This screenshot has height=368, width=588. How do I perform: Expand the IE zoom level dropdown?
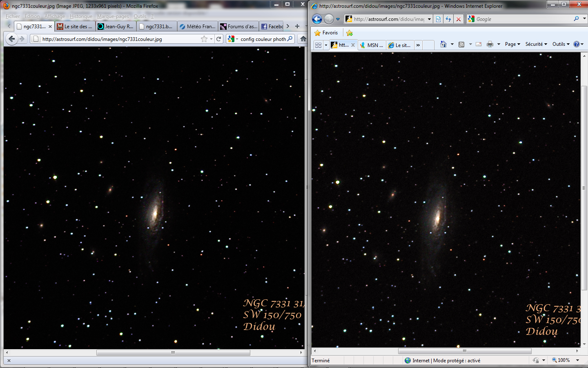point(578,360)
